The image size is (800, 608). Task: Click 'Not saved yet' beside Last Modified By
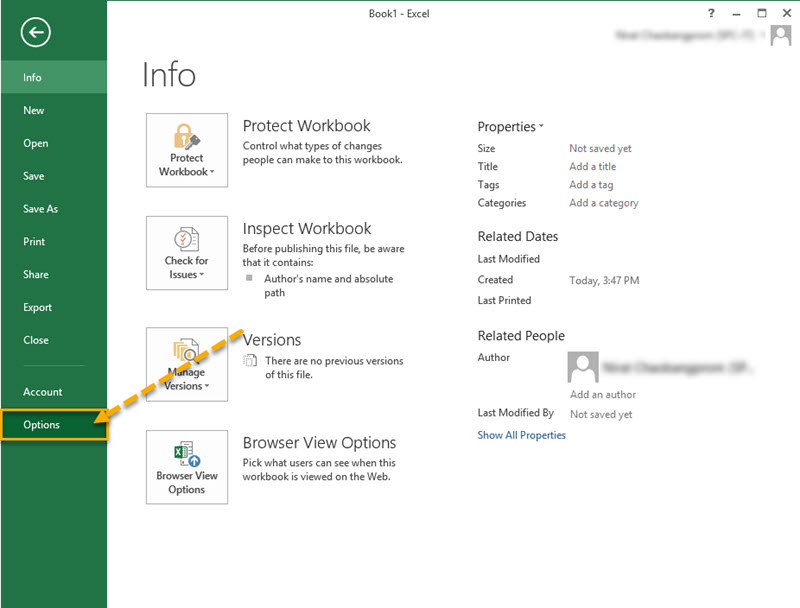[x=601, y=415]
